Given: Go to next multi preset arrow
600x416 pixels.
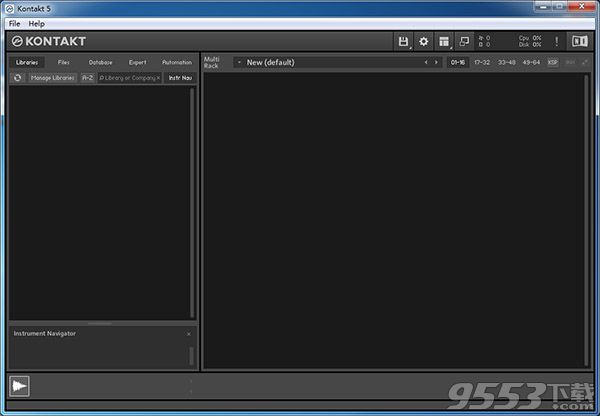Looking at the screenshot, I should click(x=436, y=62).
